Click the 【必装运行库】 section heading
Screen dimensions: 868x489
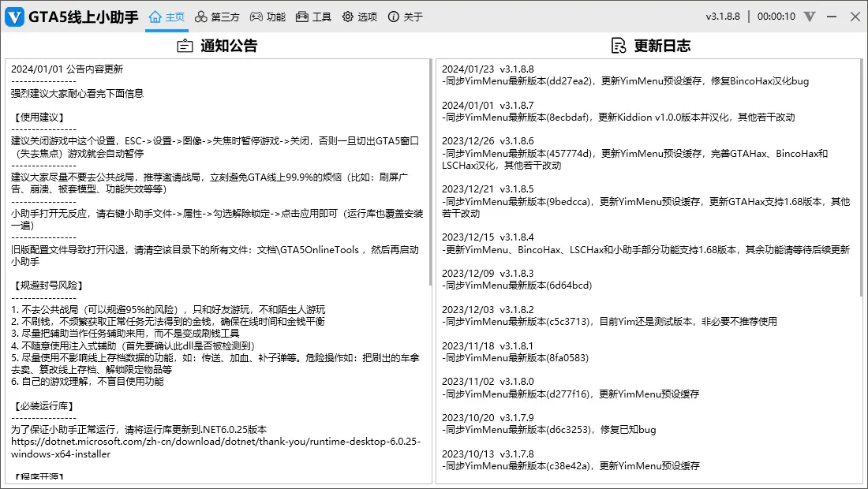[43, 406]
